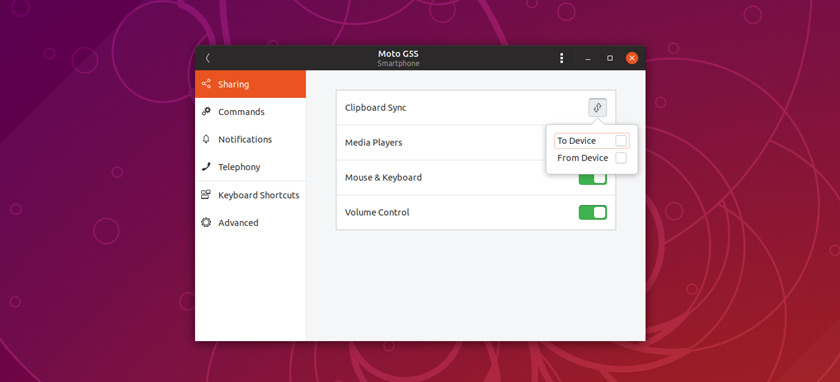The width and height of the screenshot is (840, 382).
Task: Click the Clipboard Sync row label
Action: [x=376, y=108]
